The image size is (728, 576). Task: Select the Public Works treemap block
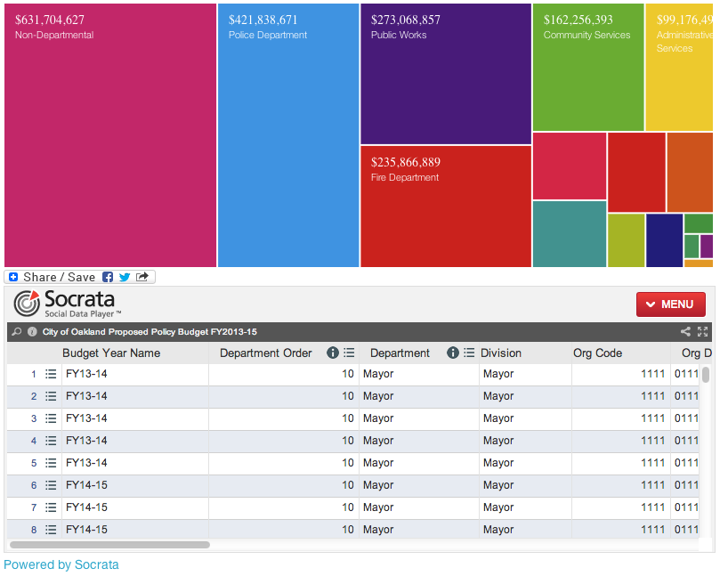click(446, 74)
